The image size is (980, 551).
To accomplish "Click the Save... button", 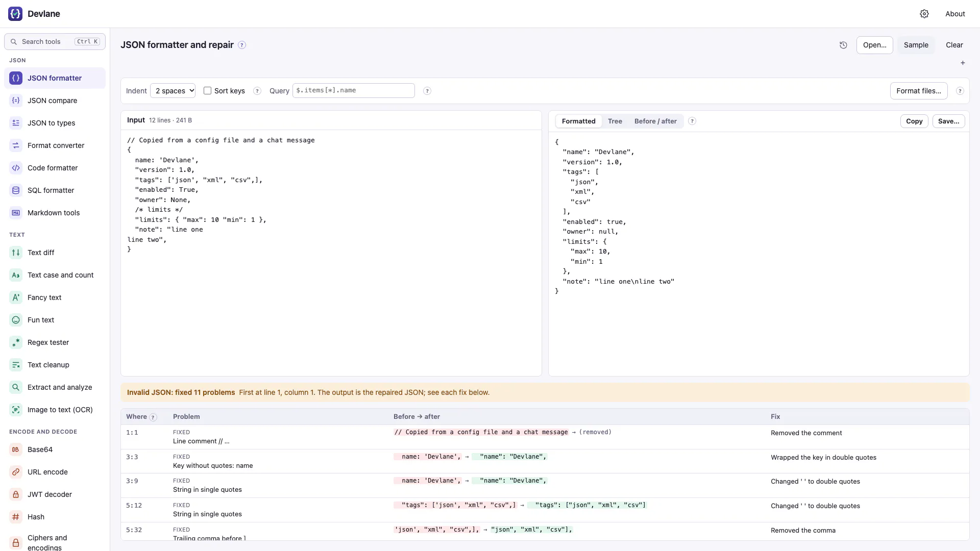I will pos(948,121).
